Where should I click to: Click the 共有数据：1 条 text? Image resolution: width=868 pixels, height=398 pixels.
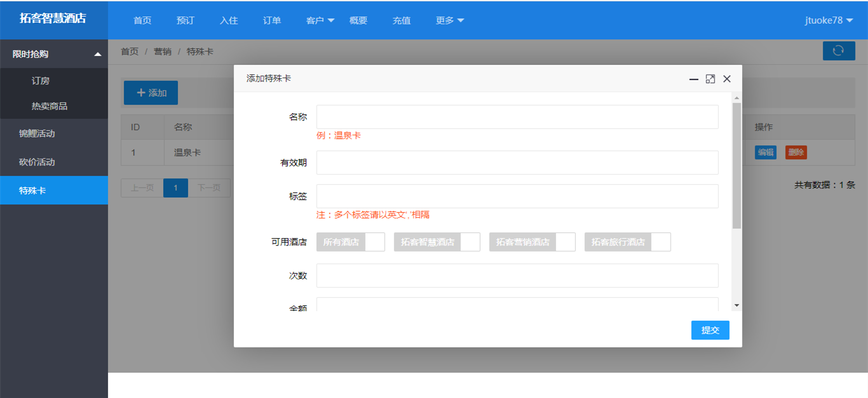(825, 185)
